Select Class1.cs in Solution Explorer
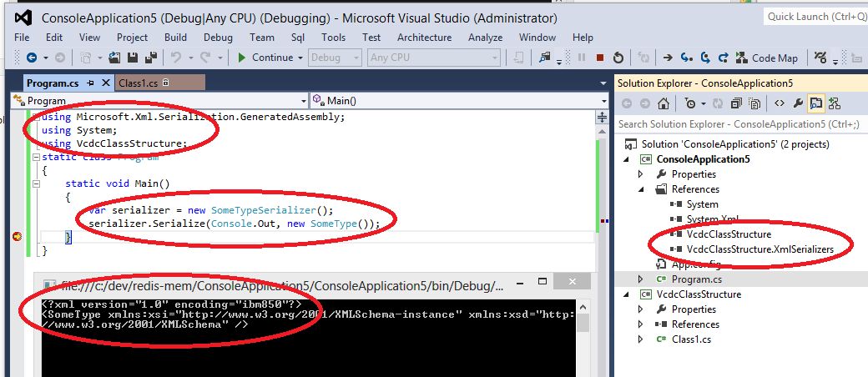The image size is (868, 377). click(x=691, y=339)
